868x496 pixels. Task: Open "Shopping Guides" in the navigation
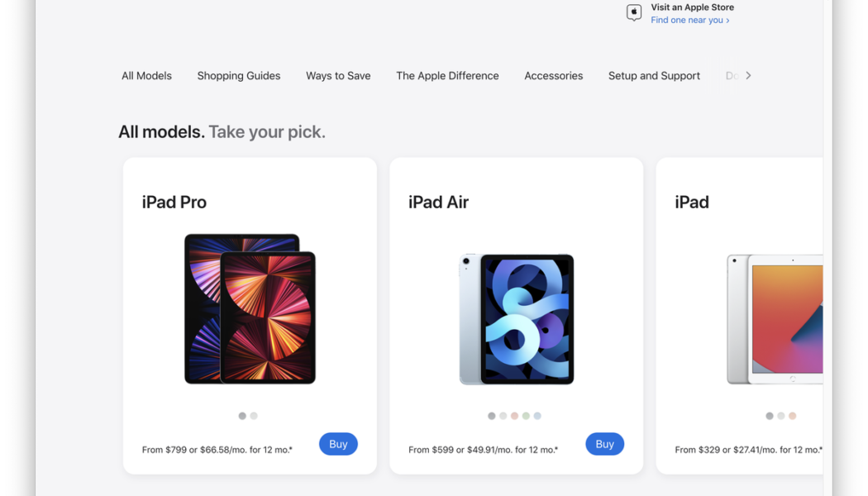coord(238,75)
